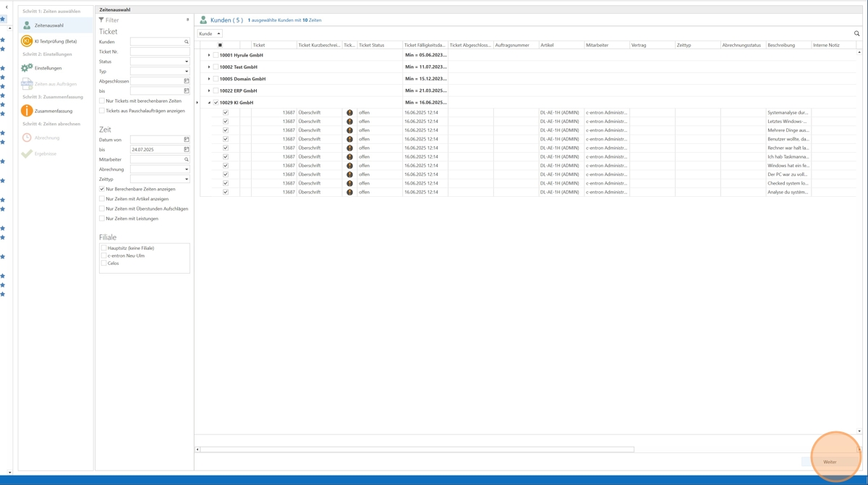Open the Zusammenfassung info icon
This screenshot has width=868, height=485.
tap(27, 111)
